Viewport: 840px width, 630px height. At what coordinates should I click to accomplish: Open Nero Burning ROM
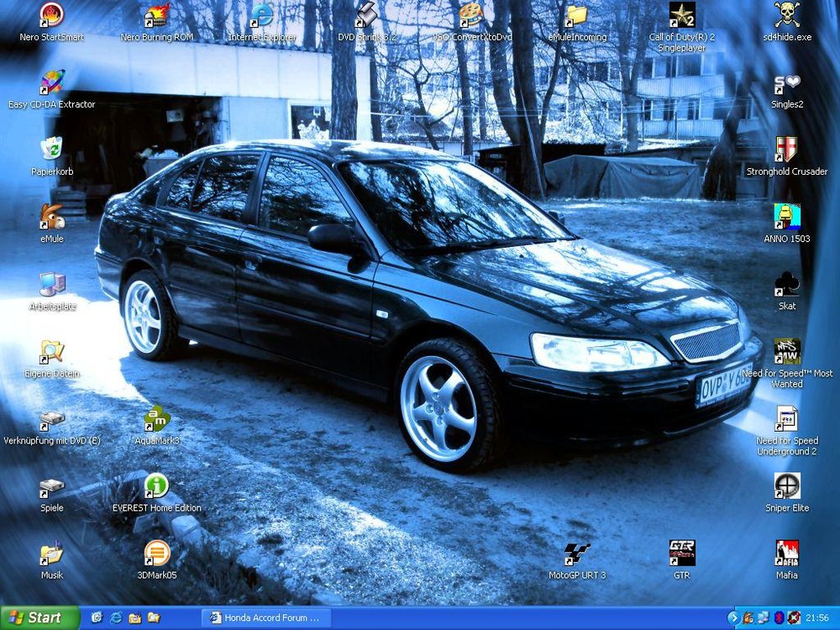[x=156, y=17]
